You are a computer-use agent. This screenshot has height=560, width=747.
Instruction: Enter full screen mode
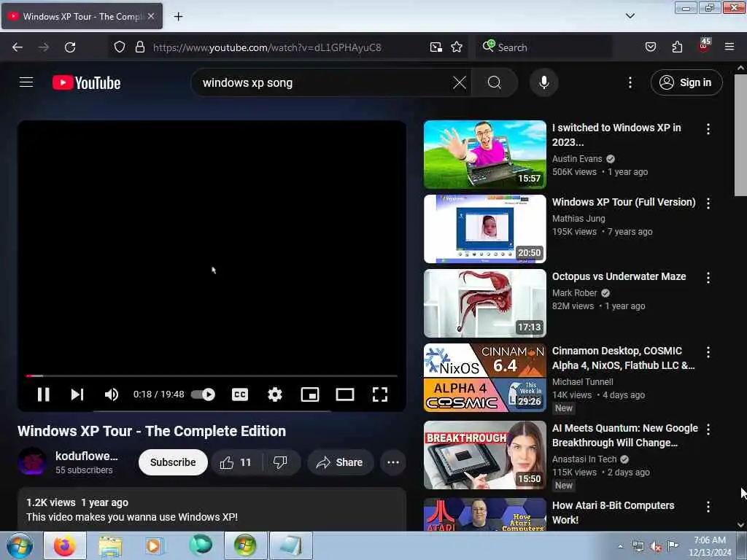(379, 394)
